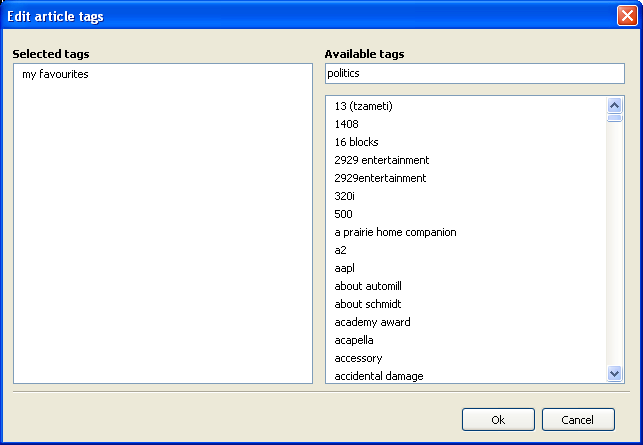Image resolution: width=643 pixels, height=445 pixels.
Task: Select the 'about schmidt' tag
Action: pyautogui.click(x=367, y=304)
